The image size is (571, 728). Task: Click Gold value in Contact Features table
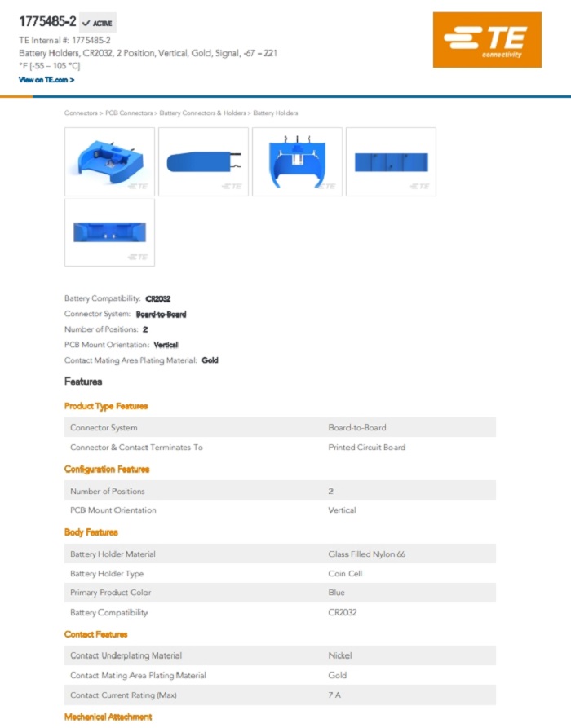(338, 676)
